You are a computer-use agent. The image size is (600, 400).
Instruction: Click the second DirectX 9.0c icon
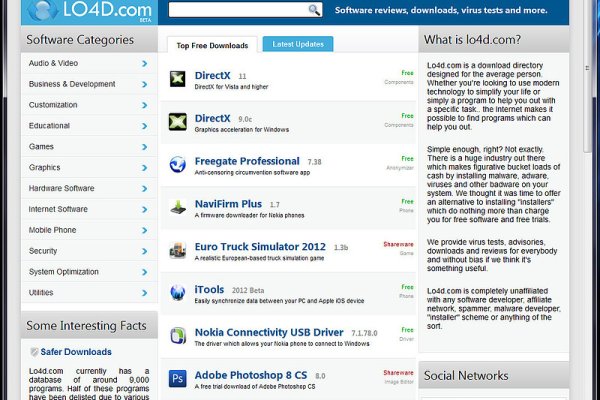[177, 121]
